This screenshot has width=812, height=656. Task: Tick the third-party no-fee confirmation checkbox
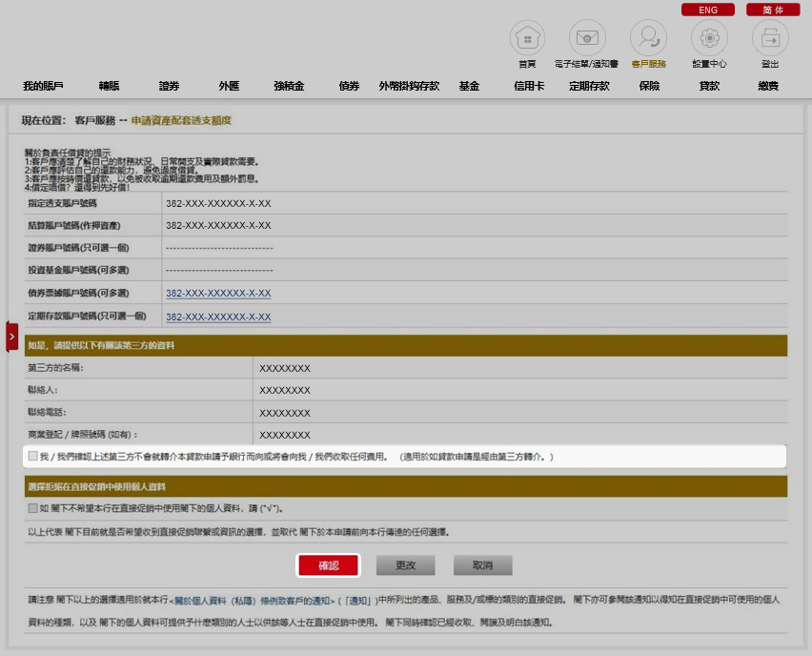coord(33,457)
